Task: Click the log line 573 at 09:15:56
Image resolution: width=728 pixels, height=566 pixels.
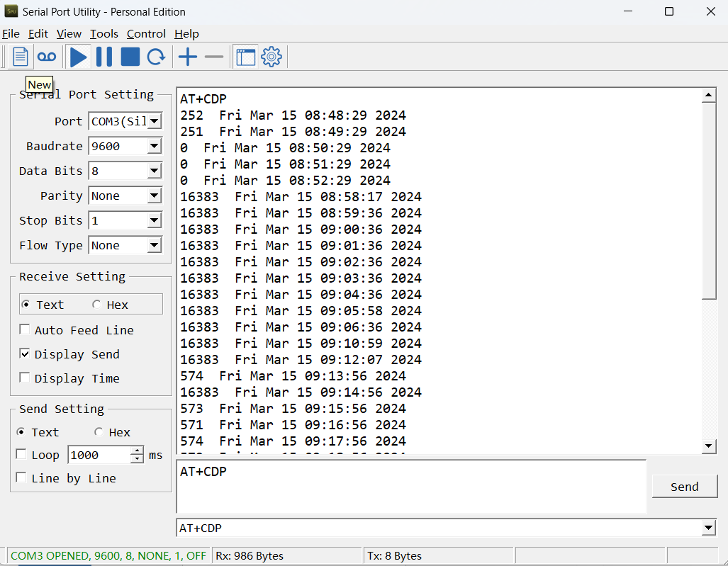Action: tap(293, 408)
